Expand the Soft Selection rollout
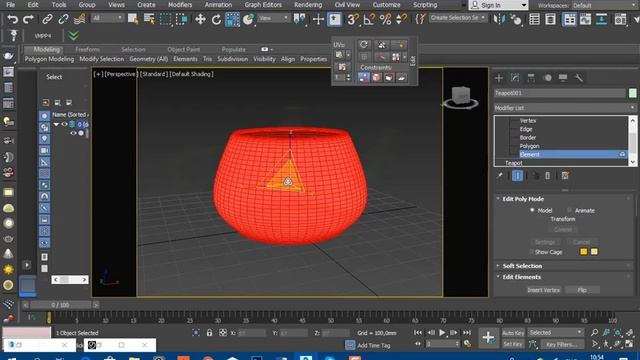Viewport: 640px width, 360px height. [x=498, y=266]
